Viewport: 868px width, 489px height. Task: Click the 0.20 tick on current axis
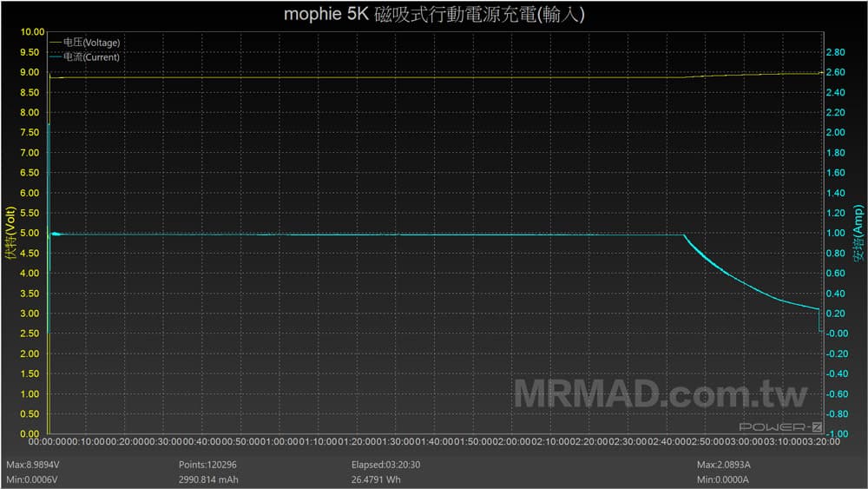pyautogui.click(x=835, y=314)
